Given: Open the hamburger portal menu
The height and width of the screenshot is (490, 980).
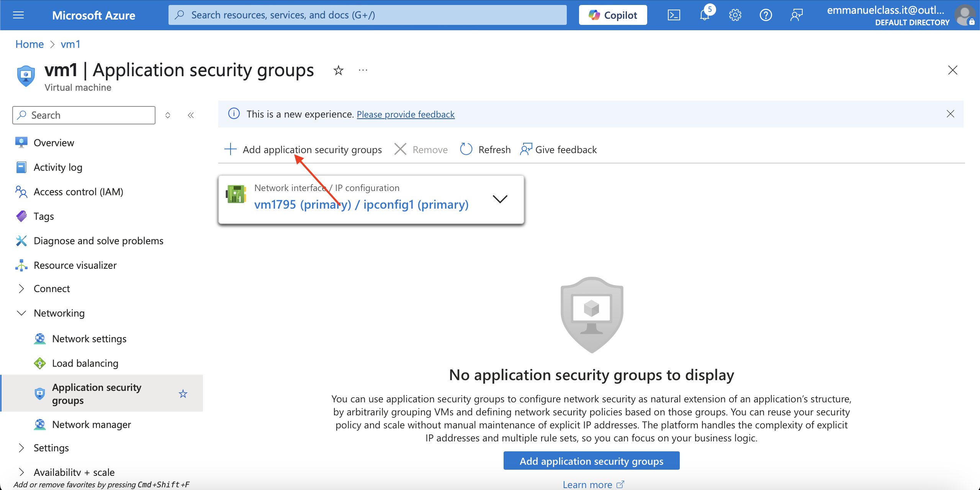Looking at the screenshot, I should tap(18, 15).
